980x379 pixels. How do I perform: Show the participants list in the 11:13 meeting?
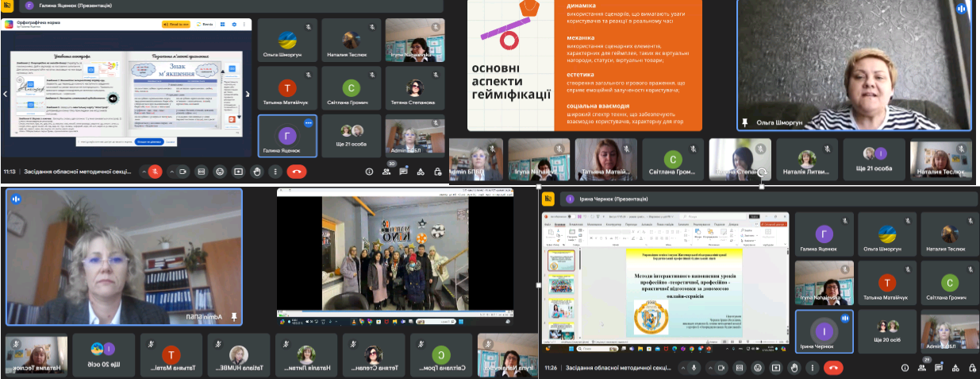(386, 171)
